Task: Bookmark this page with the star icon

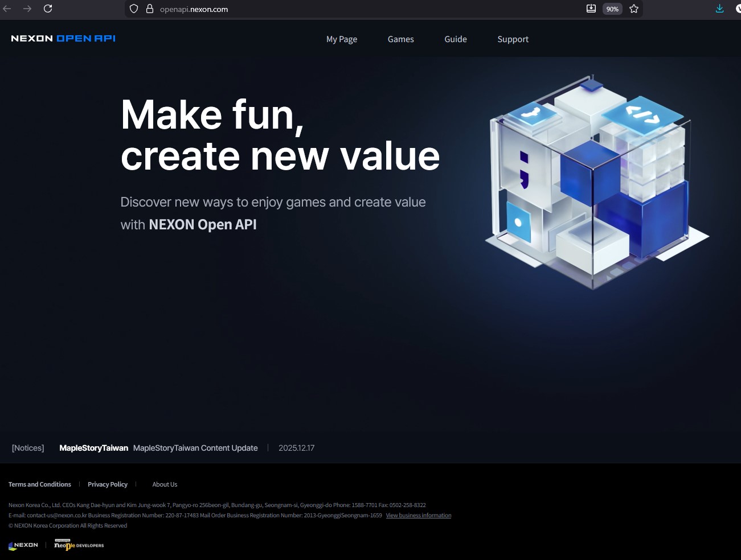Action: pyautogui.click(x=634, y=9)
